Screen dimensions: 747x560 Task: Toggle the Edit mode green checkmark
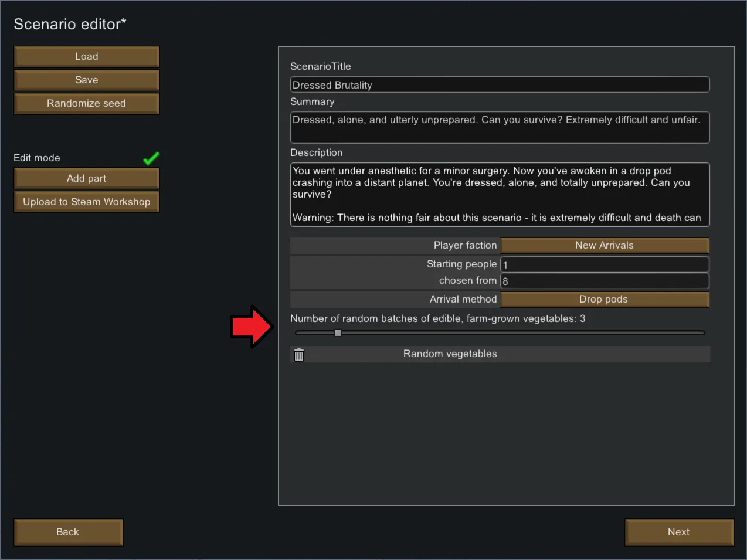[x=151, y=158]
